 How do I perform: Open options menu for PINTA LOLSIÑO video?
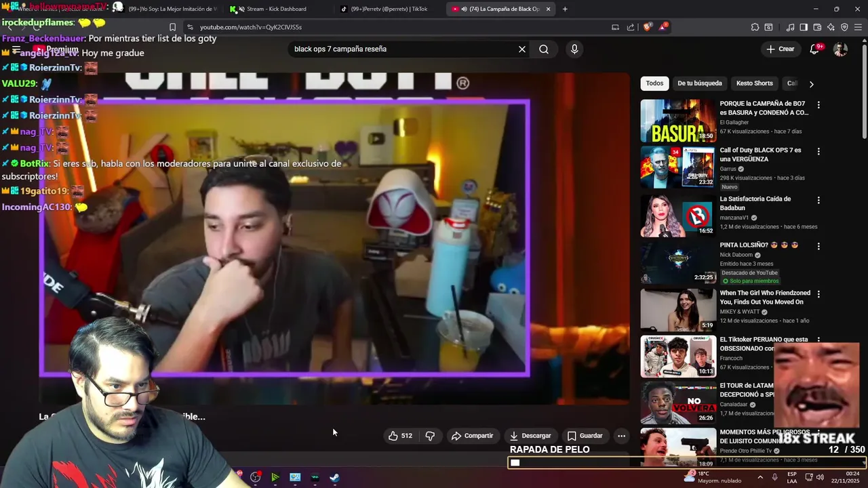(818, 246)
